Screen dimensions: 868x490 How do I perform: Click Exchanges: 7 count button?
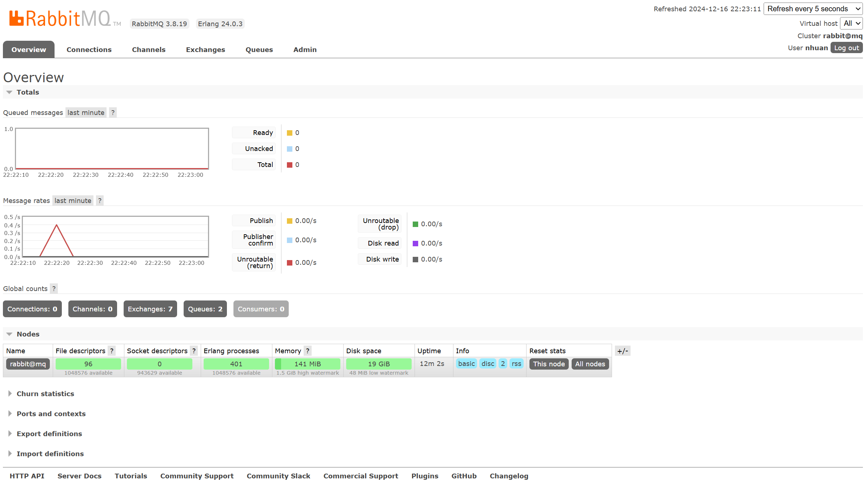pyautogui.click(x=150, y=309)
